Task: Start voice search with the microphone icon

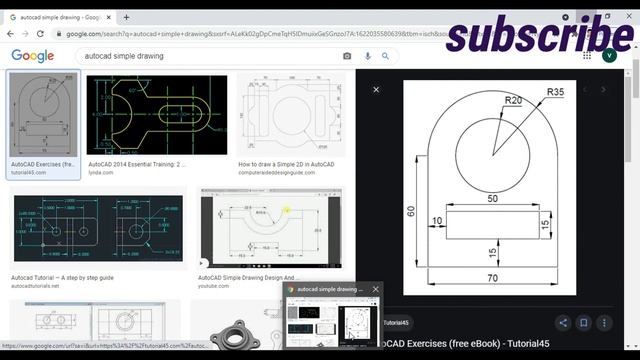Action: 368,56
